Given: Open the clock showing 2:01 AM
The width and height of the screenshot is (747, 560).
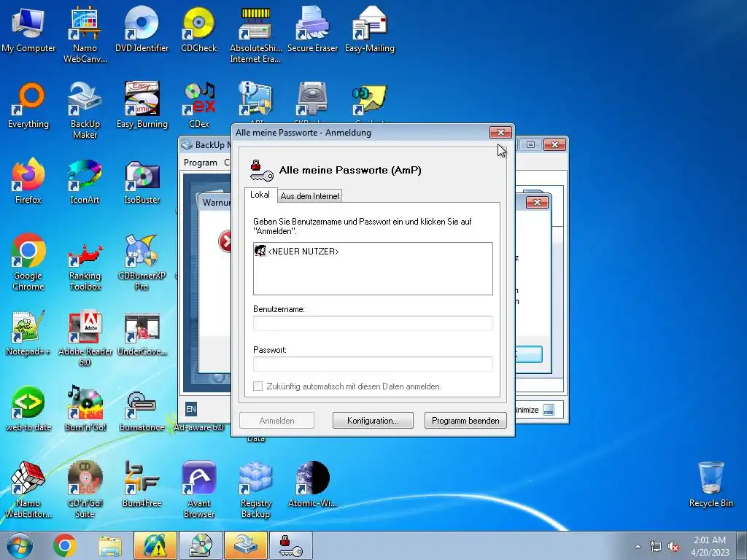Looking at the screenshot, I should (x=710, y=546).
